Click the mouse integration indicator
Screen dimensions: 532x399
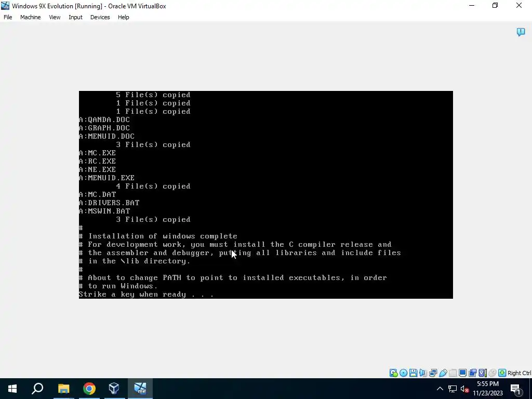493,373
